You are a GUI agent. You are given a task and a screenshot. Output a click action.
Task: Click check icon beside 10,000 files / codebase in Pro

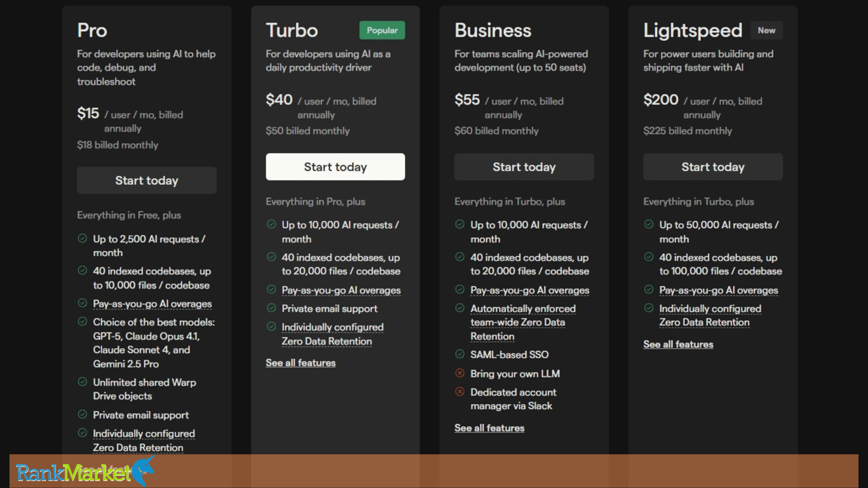coord(83,270)
